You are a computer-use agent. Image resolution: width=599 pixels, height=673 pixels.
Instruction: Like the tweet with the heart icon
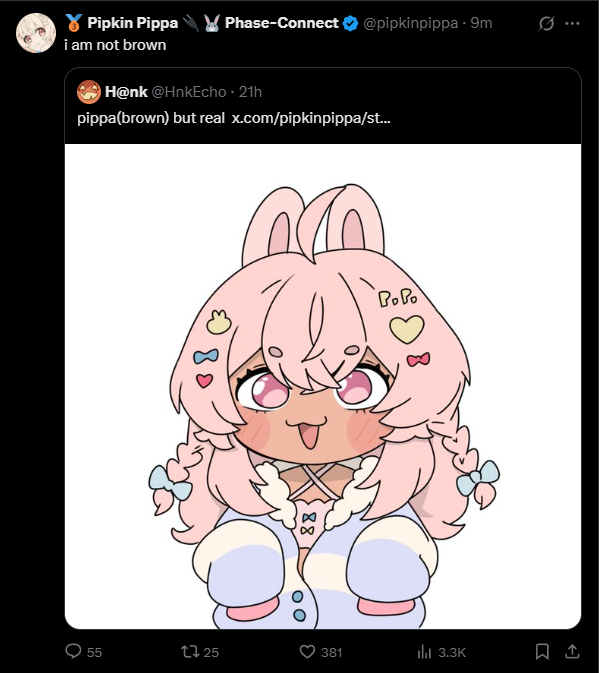pos(307,652)
